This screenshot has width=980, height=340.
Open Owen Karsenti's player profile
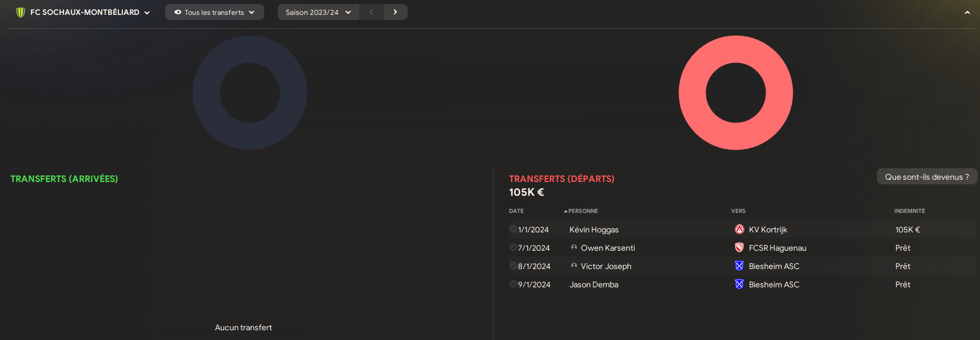click(608, 248)
